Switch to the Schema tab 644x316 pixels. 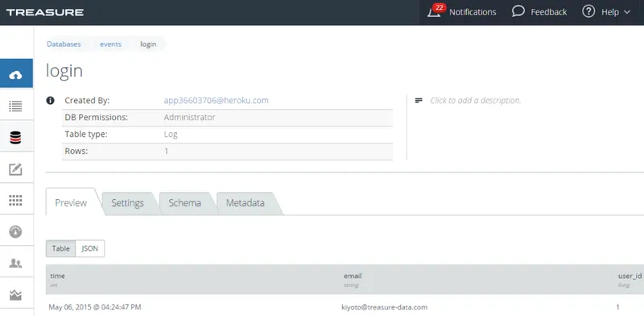pos(185,203)
